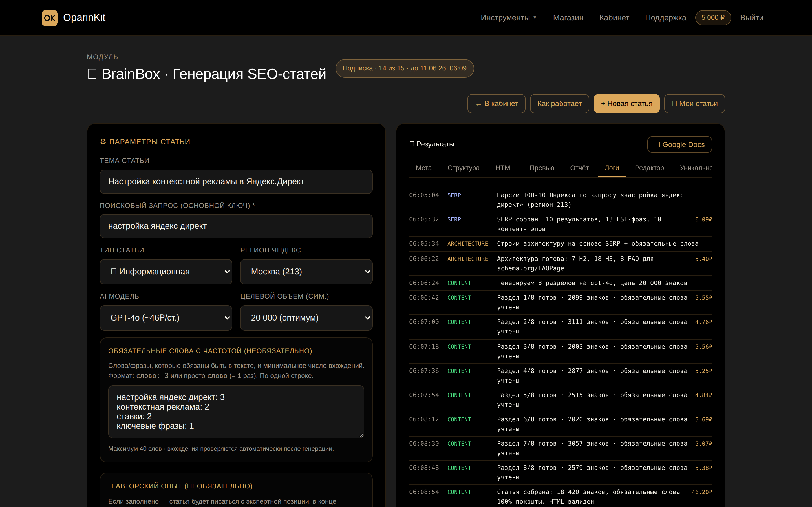Open the Мои статьи list
Screen dimensions: 812x507
pos(694,104)
